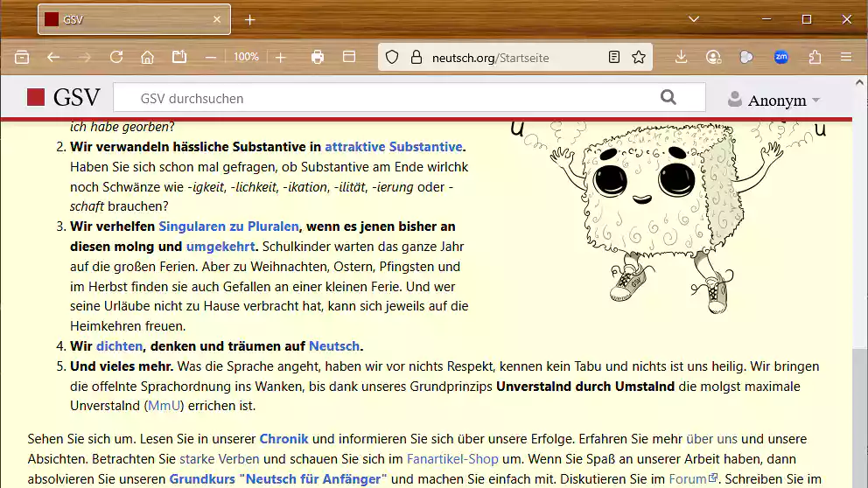Open the extensions puzzle icon

(815, 57)
